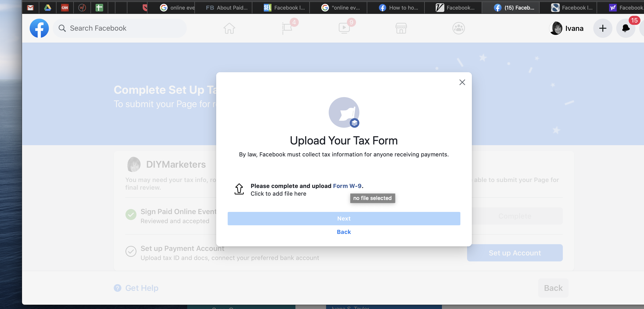Click 'Click to add file here' upload area
Screen dimensions: 644x309
coord(278,194)
